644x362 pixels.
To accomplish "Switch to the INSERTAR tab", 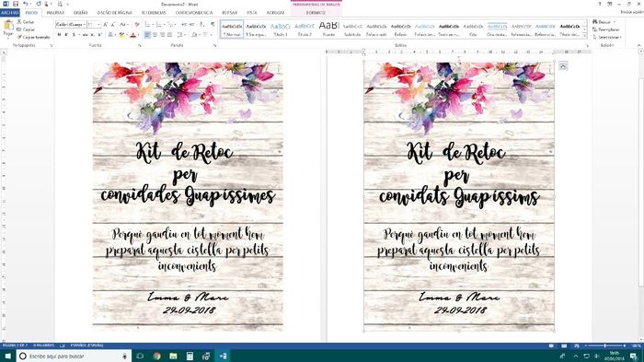I will [55, 13].
